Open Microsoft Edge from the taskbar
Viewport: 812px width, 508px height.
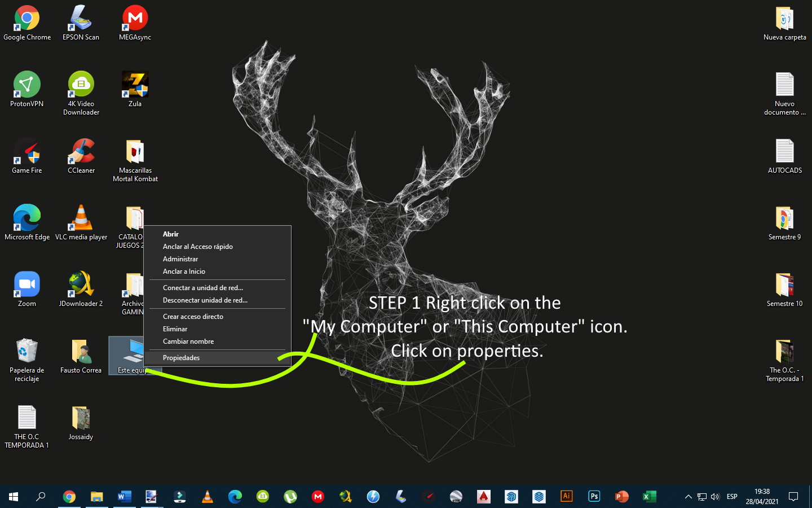[235, 497]
